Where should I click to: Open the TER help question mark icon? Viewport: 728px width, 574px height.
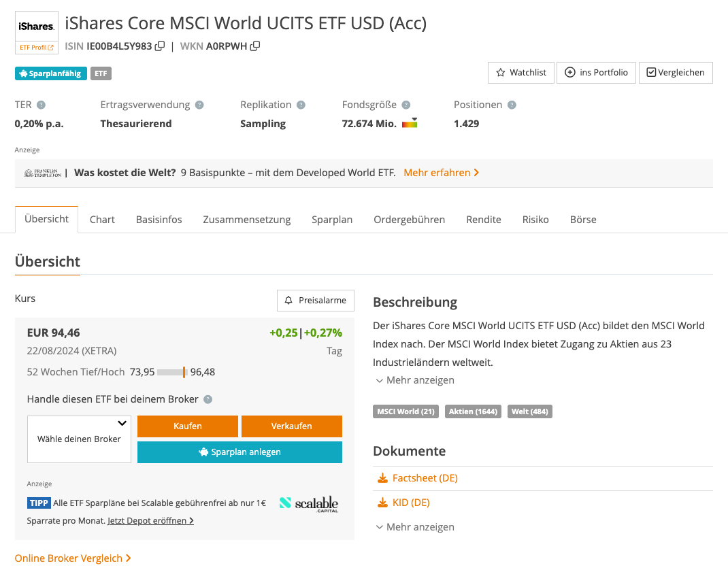42,104
